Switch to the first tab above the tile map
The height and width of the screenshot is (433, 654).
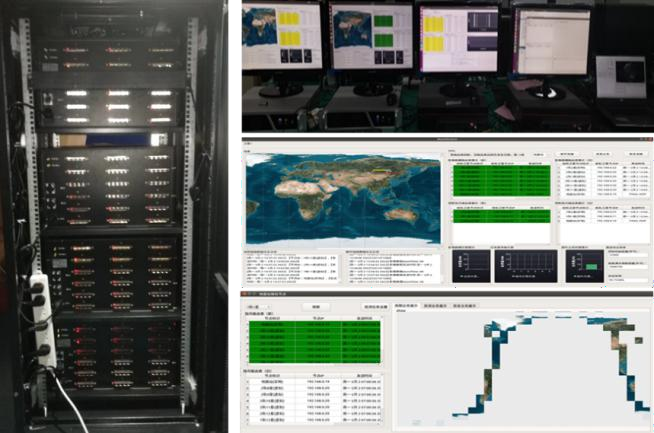coord(410,304)
